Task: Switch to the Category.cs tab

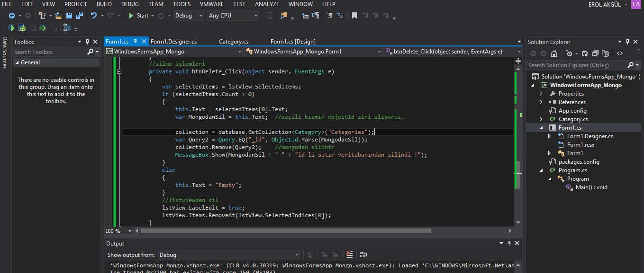Action: point(234,42)
